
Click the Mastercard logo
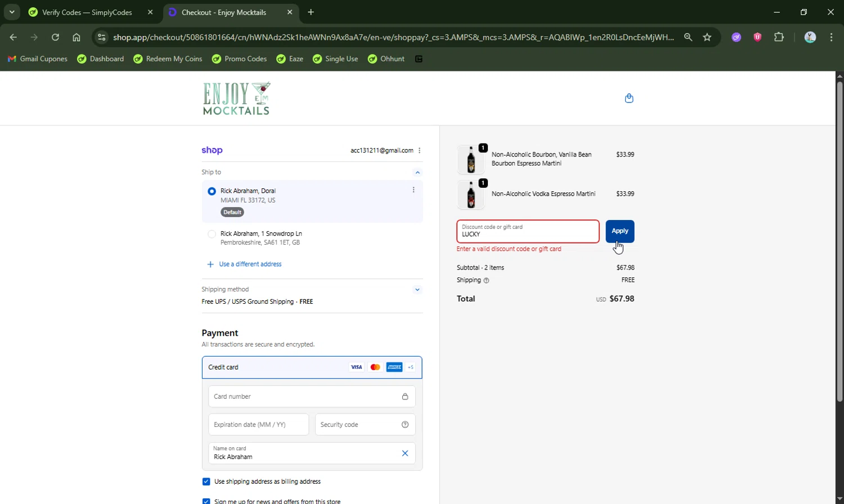(375, 367)
